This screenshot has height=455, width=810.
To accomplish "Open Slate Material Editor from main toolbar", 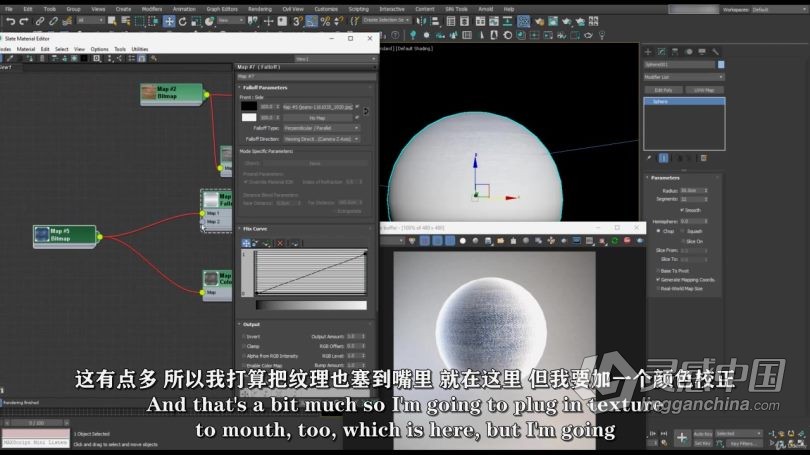I will pyautogui.click(x=524, y=21).
